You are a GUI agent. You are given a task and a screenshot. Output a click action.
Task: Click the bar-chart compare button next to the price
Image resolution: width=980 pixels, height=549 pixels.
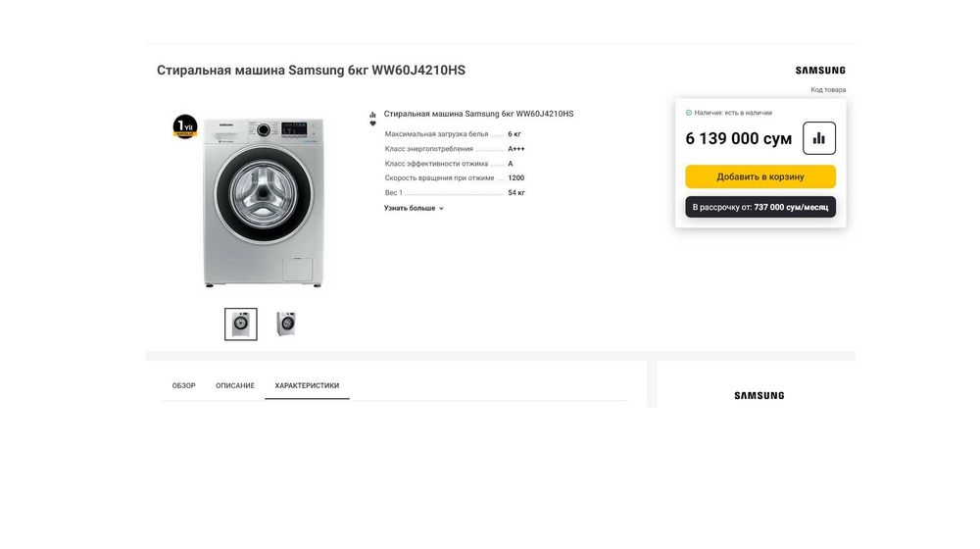pos(818,138)
